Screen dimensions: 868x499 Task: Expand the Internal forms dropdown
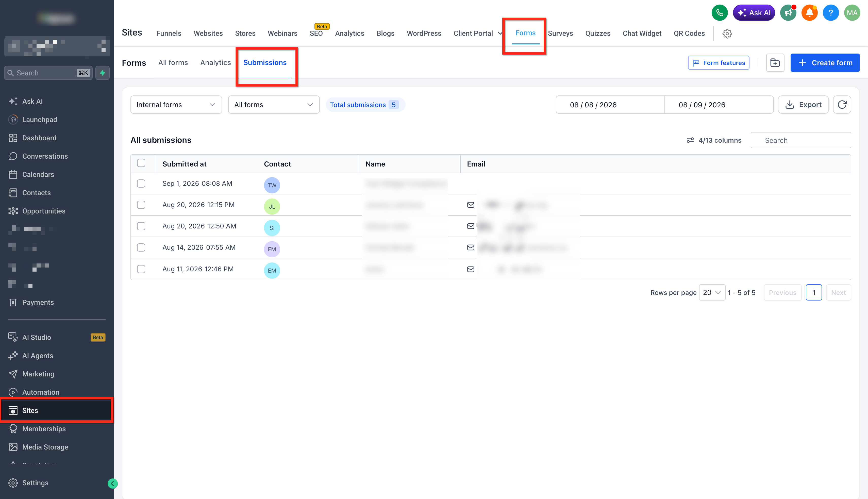[x=176, y=105]
